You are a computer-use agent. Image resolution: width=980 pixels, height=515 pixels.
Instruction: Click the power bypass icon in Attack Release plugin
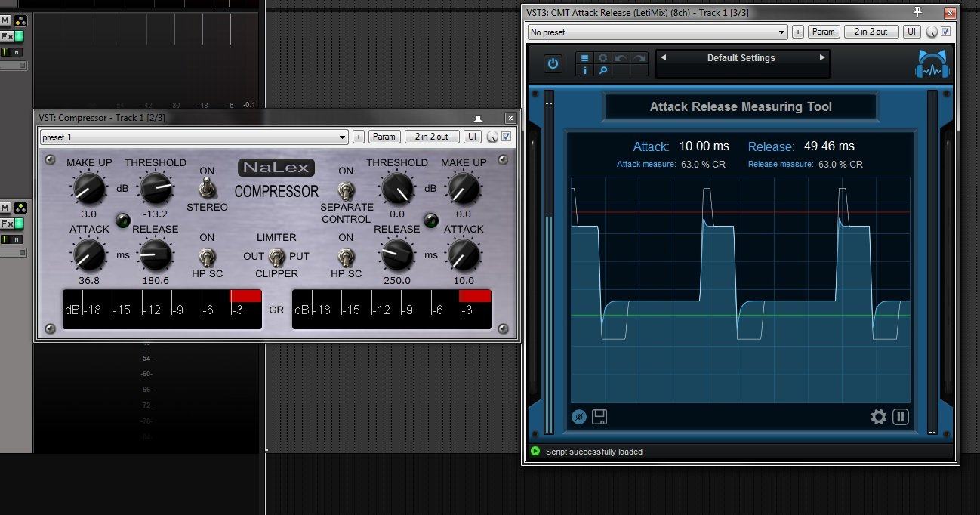tap(553, 63)
